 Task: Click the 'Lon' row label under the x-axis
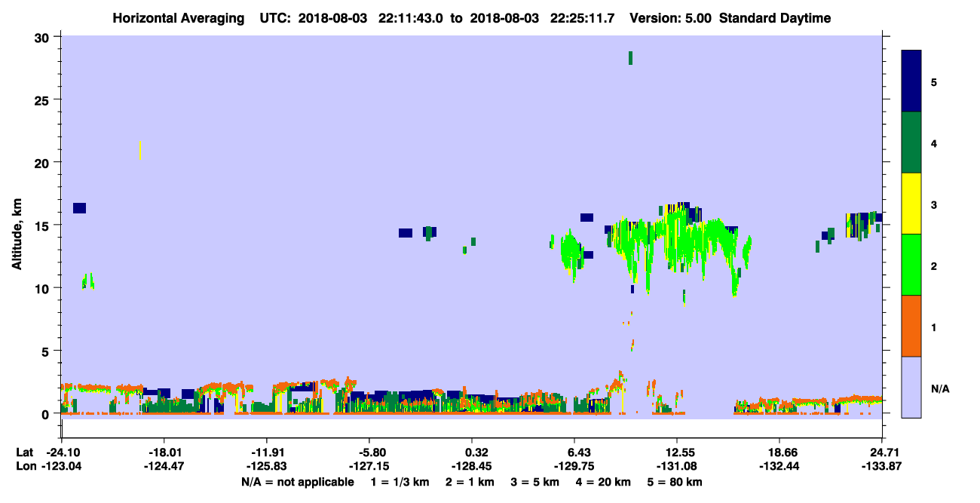click(26, 466)
